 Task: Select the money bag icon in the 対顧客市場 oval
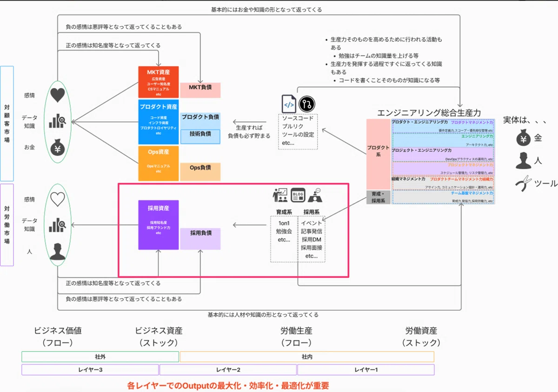(x=58, y=148)
